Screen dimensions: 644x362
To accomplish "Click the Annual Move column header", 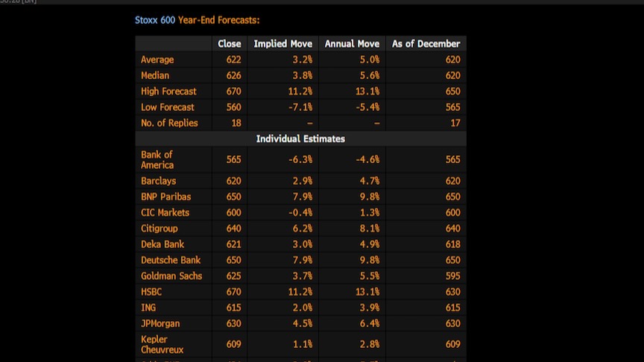I will (352, 44).
